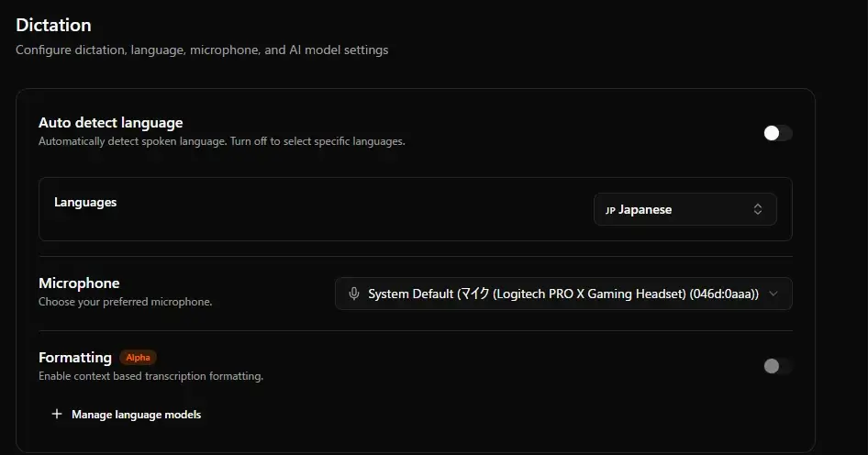The width and height of the screenshot is (868, 455).
Task: Enable the Formatting alpha toggle
Action: coord(778,366)
